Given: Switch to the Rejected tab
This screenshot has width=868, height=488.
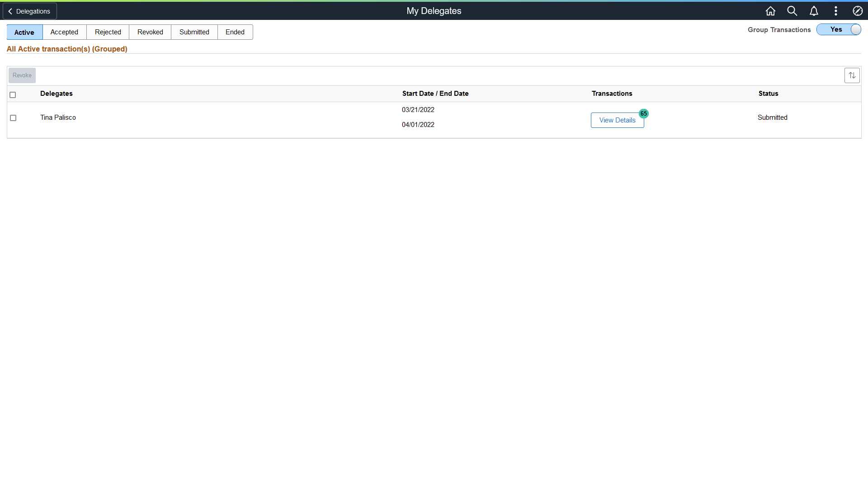Looking at the screenshot, I should point(108,32).
